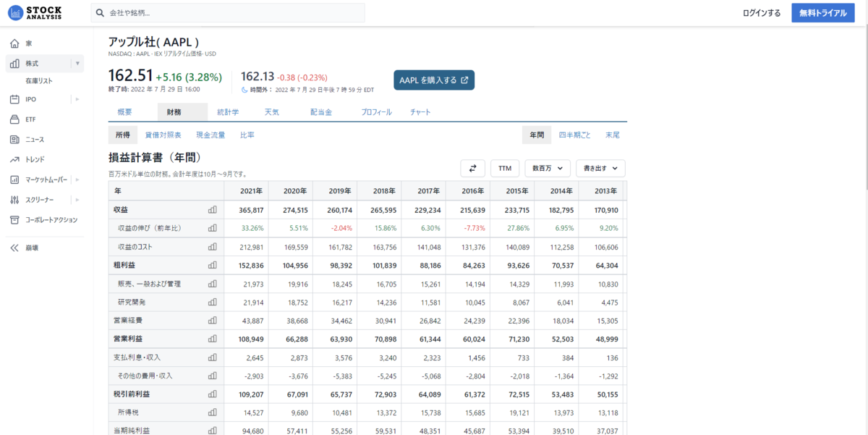Expand IPO sidebar submenu arrow
868x435 pixels.
click(x=77, y=99)
